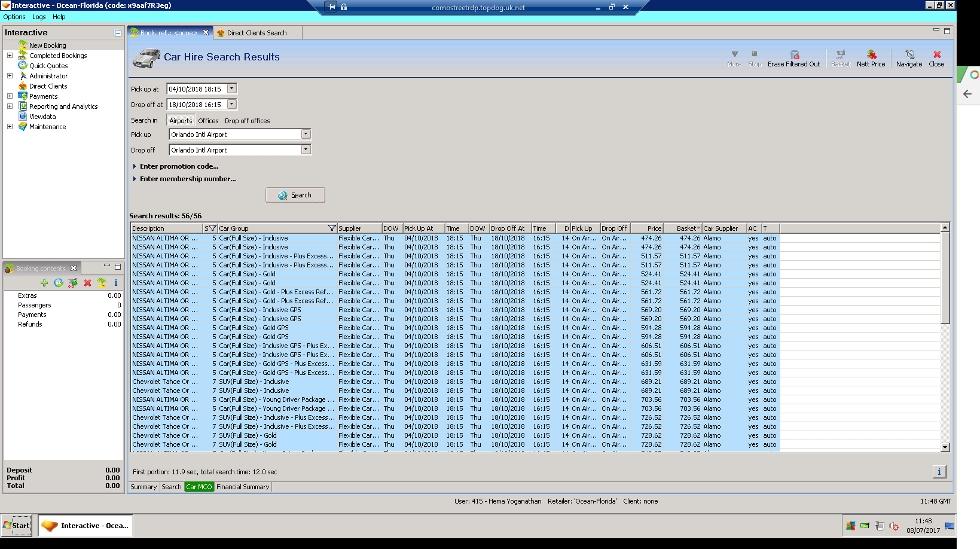Click the blue info icon in Booking contents

116,283
